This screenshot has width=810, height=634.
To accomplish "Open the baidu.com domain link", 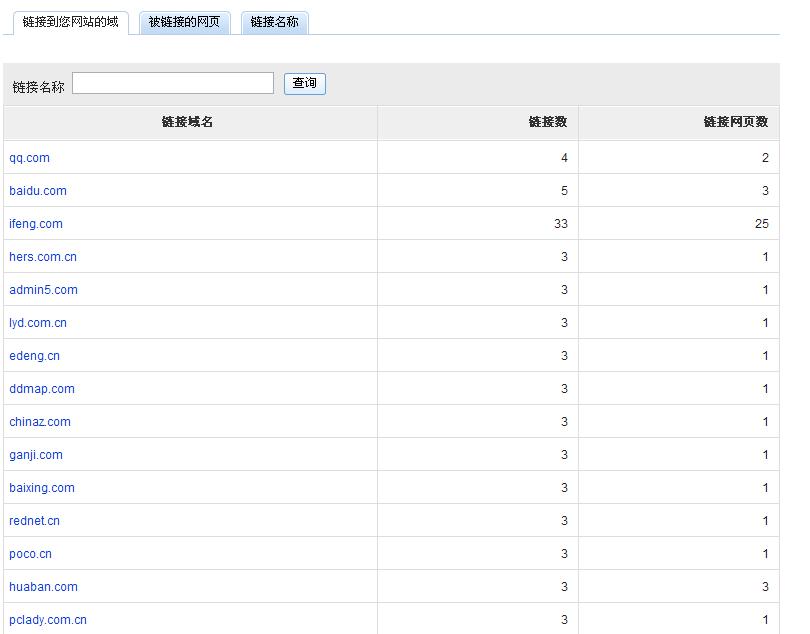I will (x=38, y=191).
